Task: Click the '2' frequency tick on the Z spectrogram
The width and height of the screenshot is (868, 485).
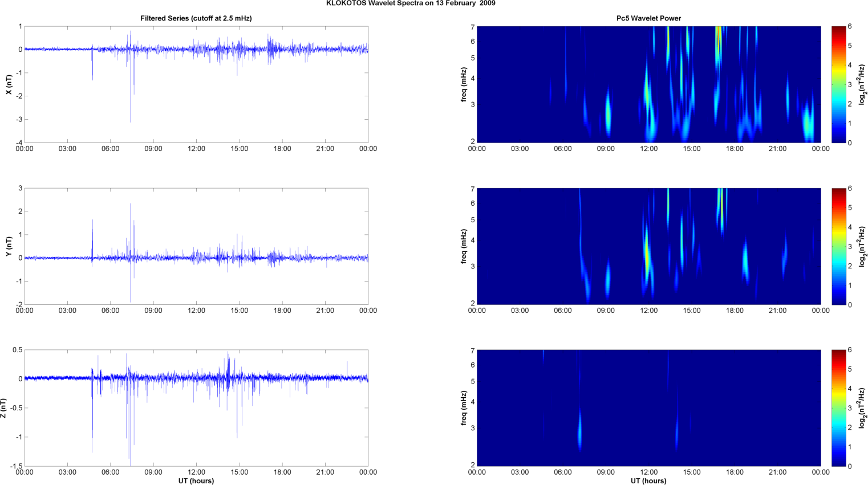Action: click(473, 465)
